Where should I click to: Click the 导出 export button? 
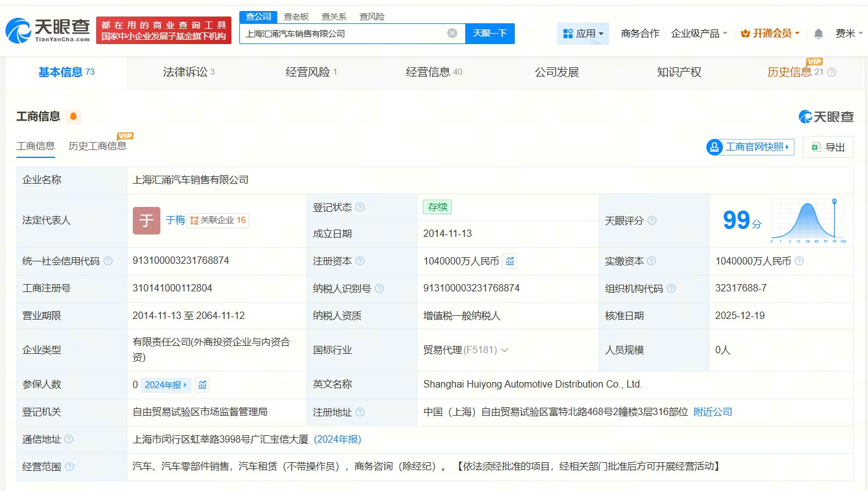(828, 147)
